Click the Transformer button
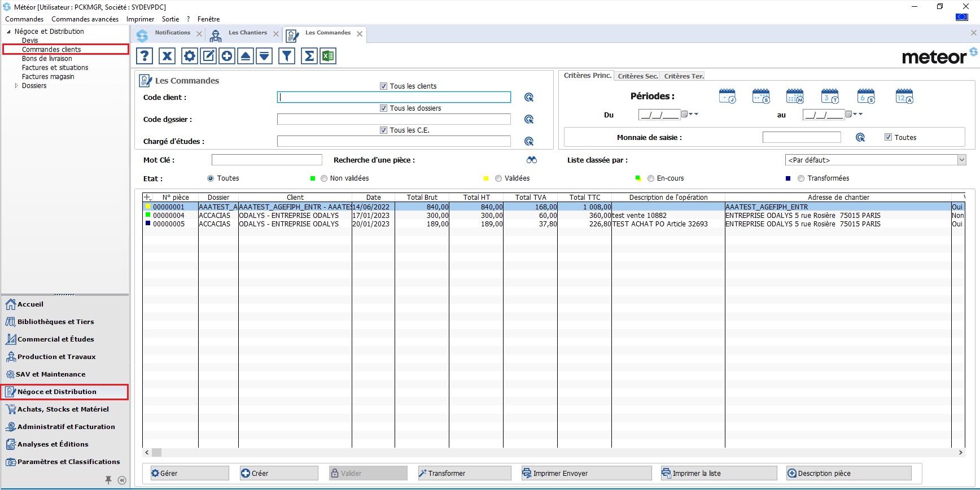The width and height of the screenshot is (980, 490). point(464,473)
